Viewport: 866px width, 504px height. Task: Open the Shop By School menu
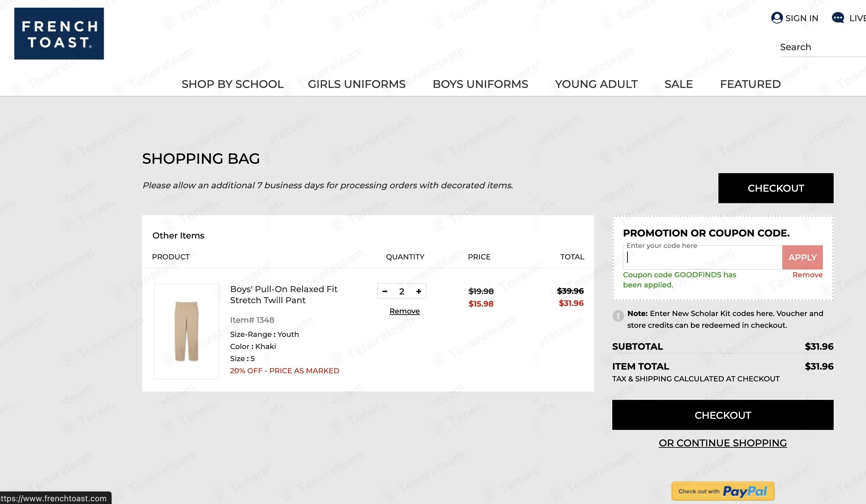point(233,84)
